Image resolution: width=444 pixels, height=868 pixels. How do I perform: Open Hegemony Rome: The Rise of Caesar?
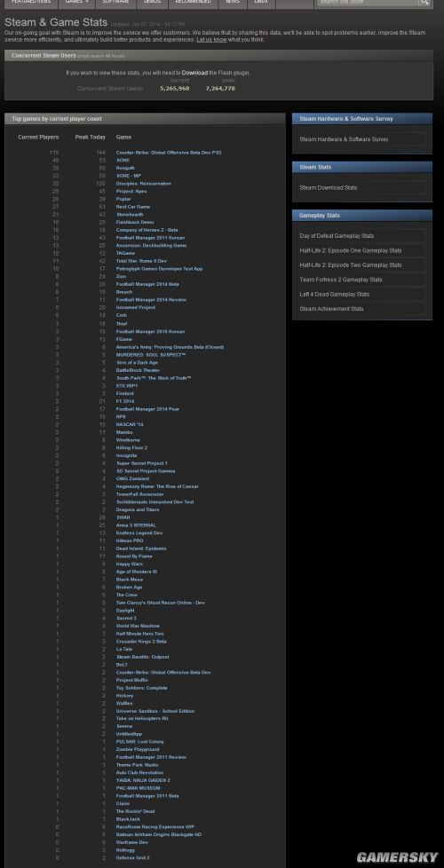pos(157,486)
